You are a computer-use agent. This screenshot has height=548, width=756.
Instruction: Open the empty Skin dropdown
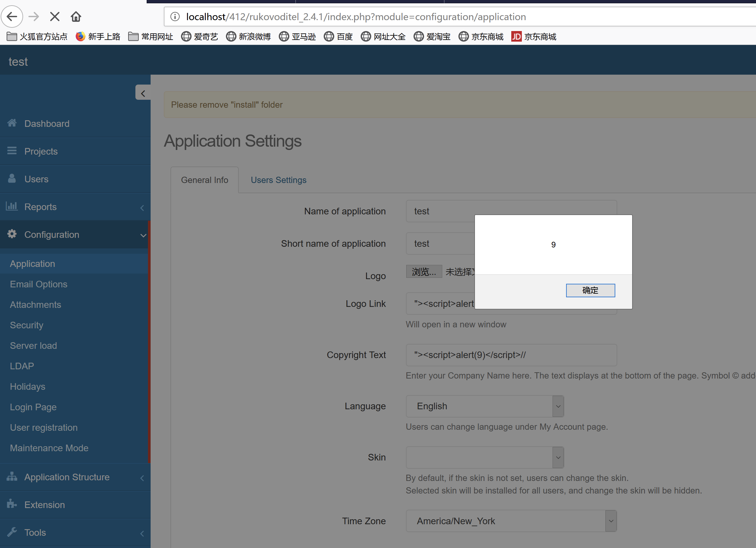[x=485, y=457]
